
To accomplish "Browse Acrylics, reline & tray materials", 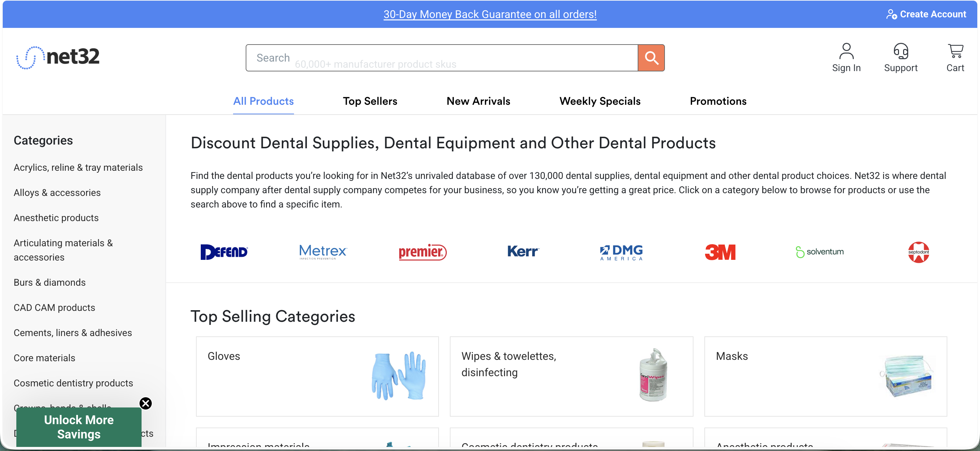I will [x=78, y=167].
